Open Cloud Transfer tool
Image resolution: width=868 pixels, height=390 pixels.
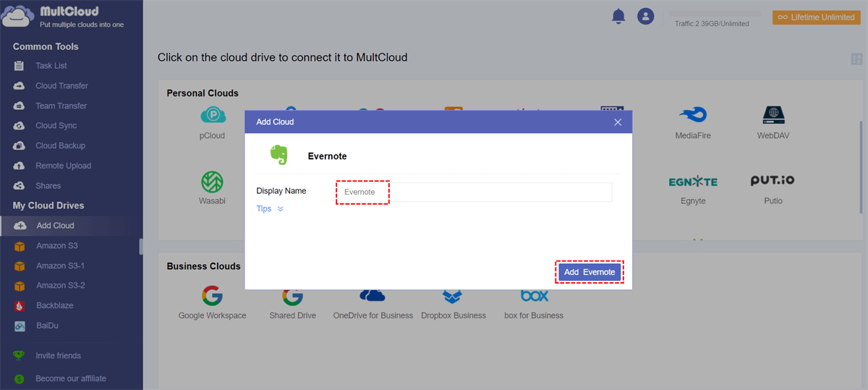61,85
